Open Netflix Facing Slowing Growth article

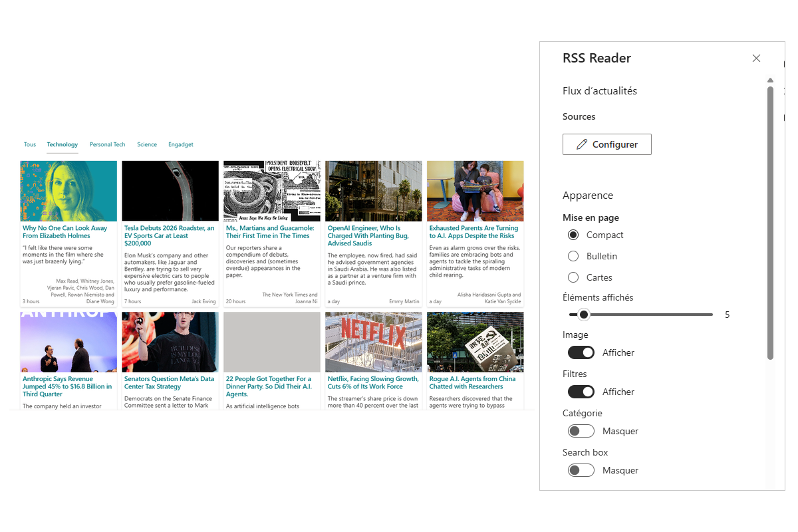click(373, 382)
